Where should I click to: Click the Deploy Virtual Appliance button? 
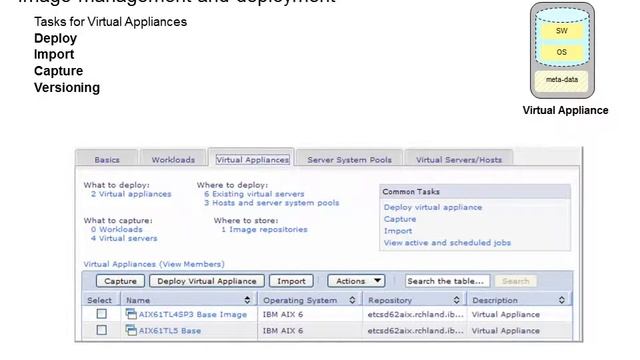pyautogui.click(x=207, y=281)
